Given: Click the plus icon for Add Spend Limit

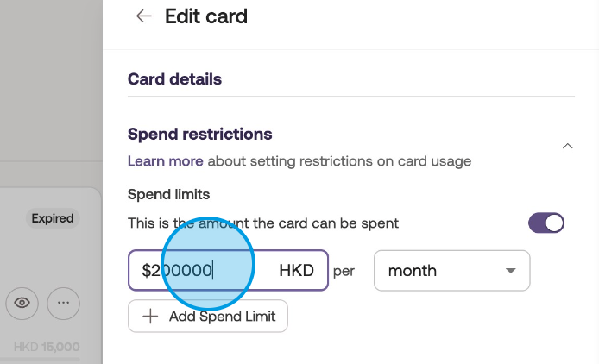Looking at the screenshot, I should pyautogui.click(x=150, y=317).
